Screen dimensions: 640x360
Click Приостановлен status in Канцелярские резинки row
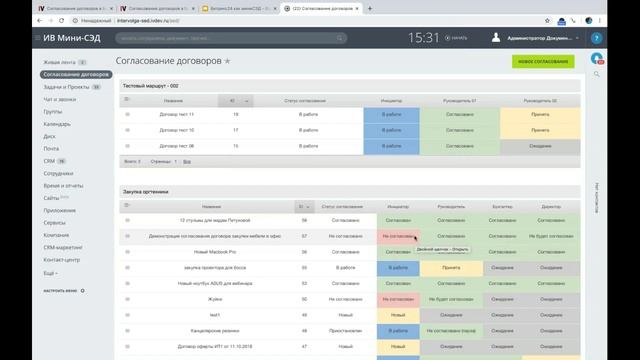click(x=345, y=331)
